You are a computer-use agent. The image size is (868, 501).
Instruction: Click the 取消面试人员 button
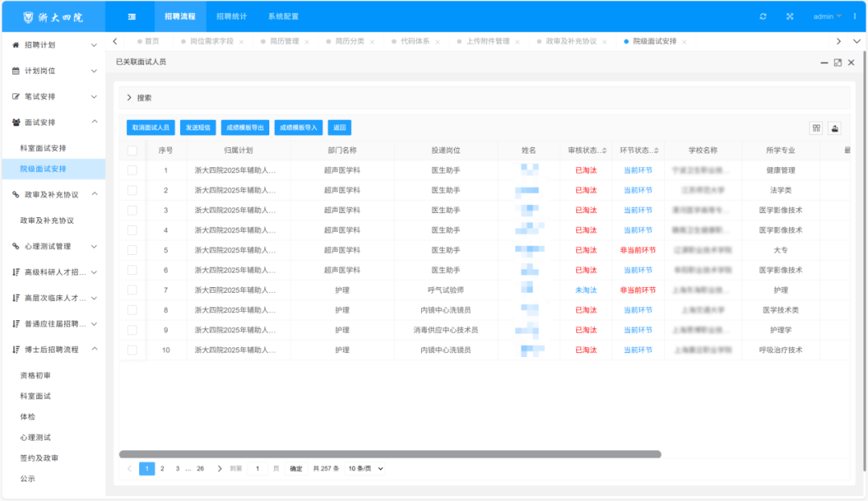click(150, 128)
